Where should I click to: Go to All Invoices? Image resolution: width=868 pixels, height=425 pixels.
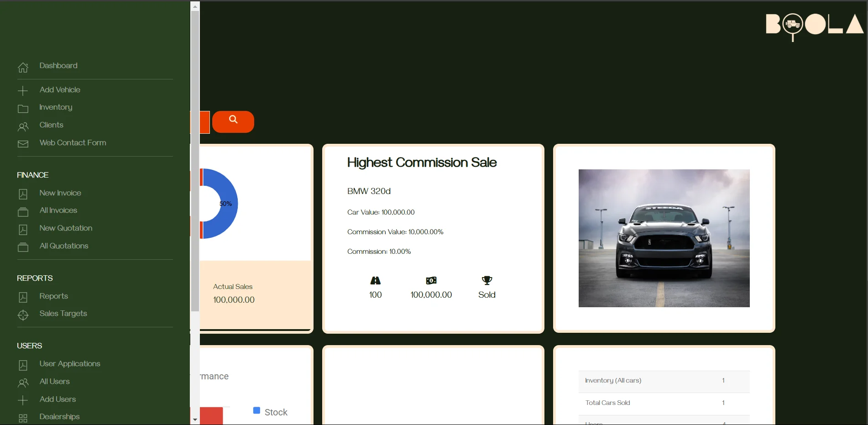58,210
